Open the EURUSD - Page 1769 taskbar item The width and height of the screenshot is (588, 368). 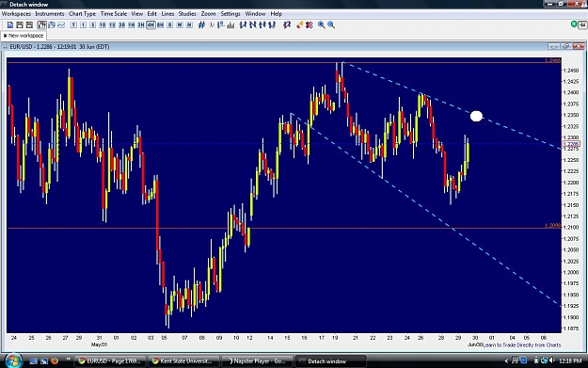point(109,361)
